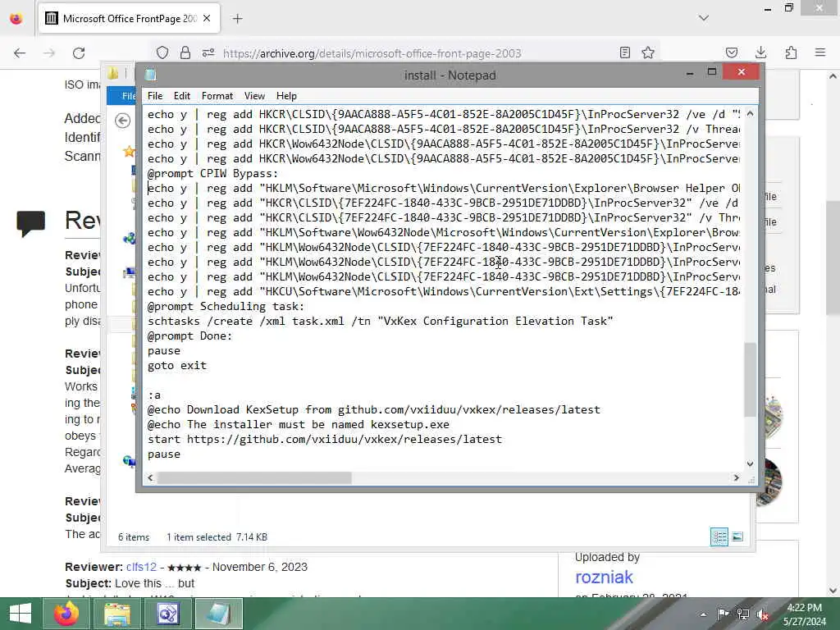This screenshot has height=630, width=840.
Task: Open Firefox application hamburger menu
Action: coord(820,52)
